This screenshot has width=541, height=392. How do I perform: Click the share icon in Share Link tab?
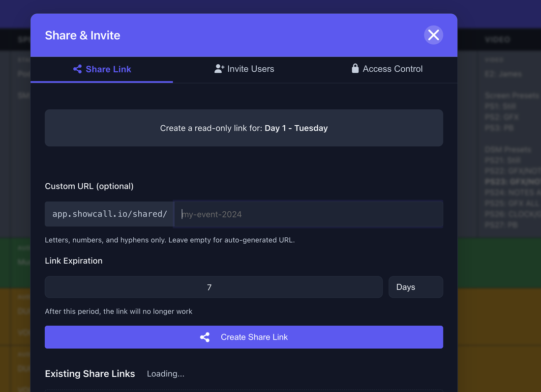point(78,69)
